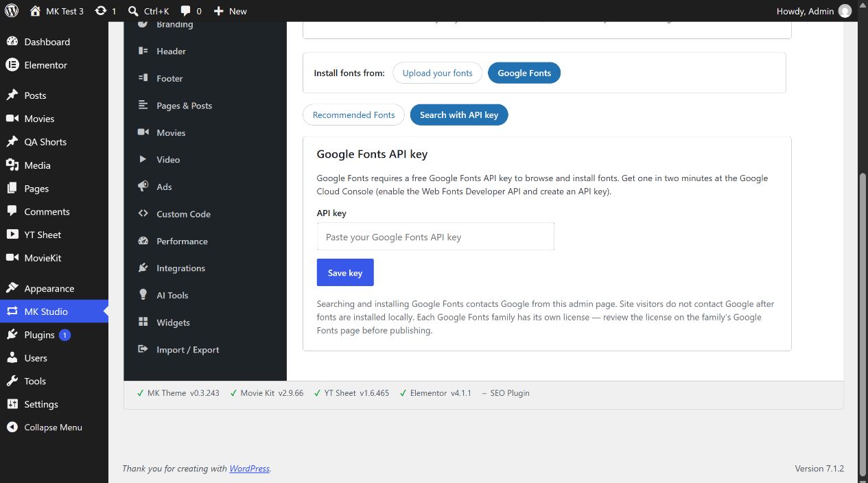Click the YT Sheet play icon
This screenshot has height=483, width=868.
point(12,235)
